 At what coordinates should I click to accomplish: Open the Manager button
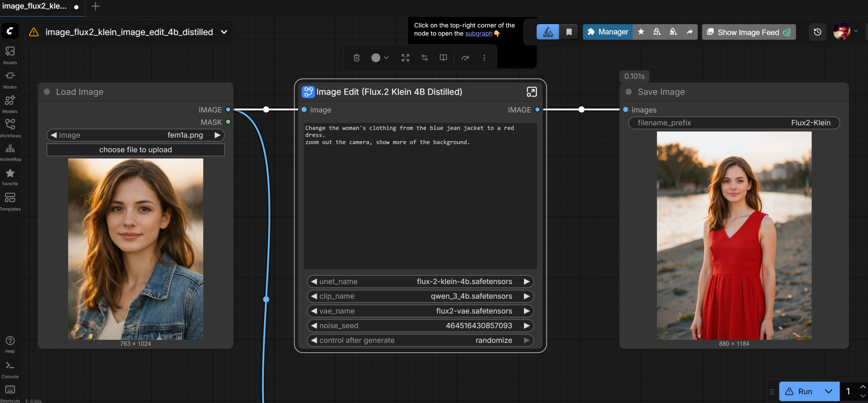tap(608, 32)
